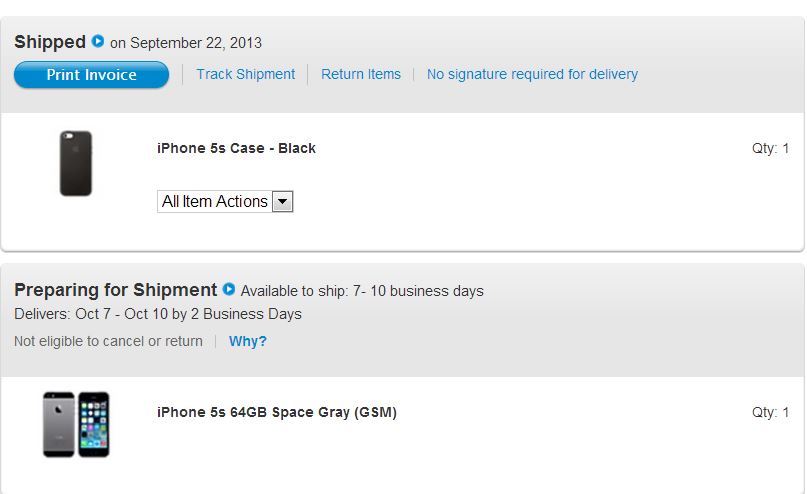
Task: Click the iPhone 5s Space Gray product image
Action: click(76, 425)
